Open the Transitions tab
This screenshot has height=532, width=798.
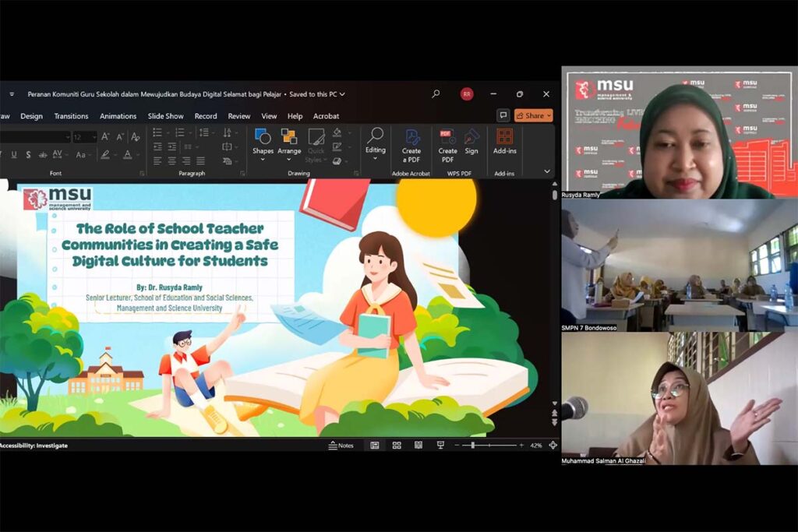point(71,116)
